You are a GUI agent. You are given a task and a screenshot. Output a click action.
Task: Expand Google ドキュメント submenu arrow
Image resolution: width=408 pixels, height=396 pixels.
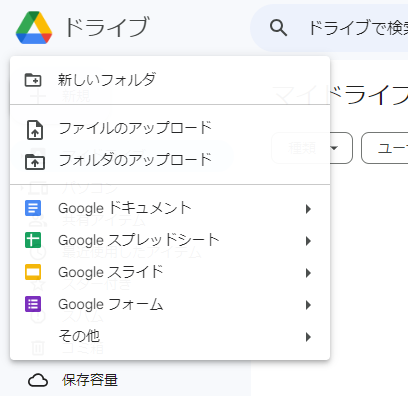coord(308,209)
